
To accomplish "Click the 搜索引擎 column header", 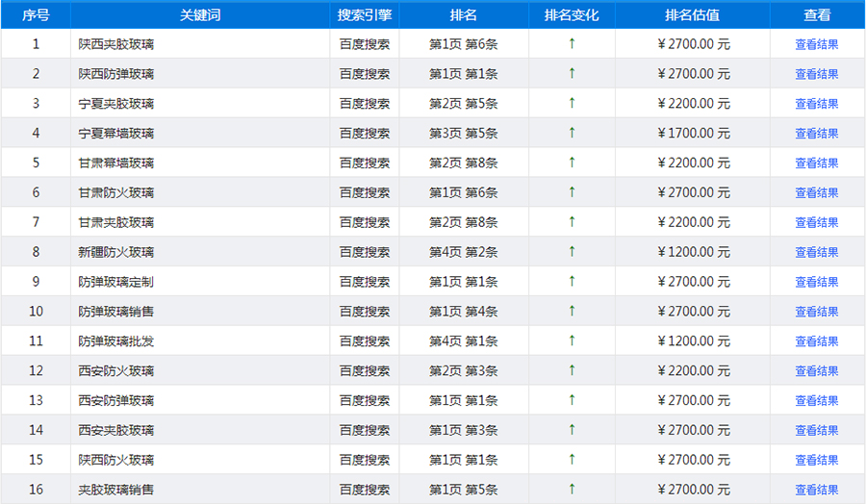I will (x=365, y=14).
